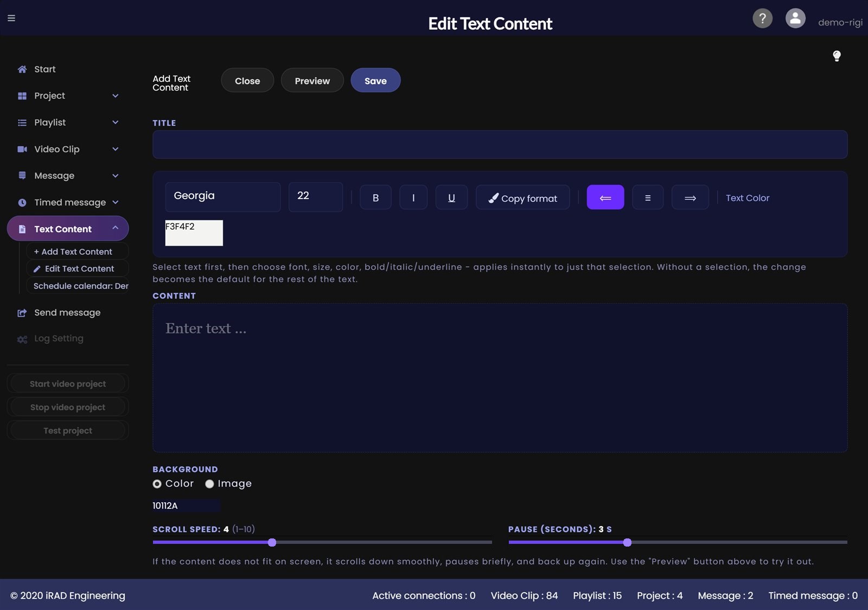Open the font size 22 dropdown
The height and width of the screenshot is (610, 868).
pos(316,197)
